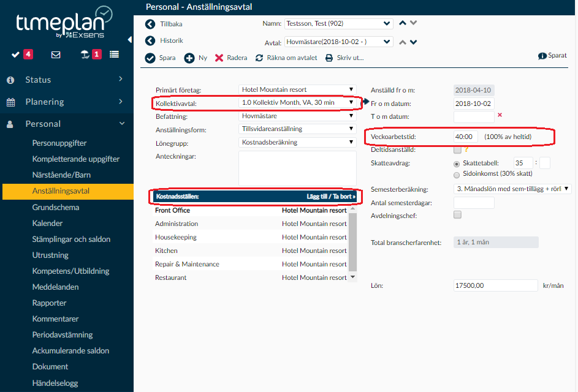Open Ackumulerande saldon in the sidebar

70,350
